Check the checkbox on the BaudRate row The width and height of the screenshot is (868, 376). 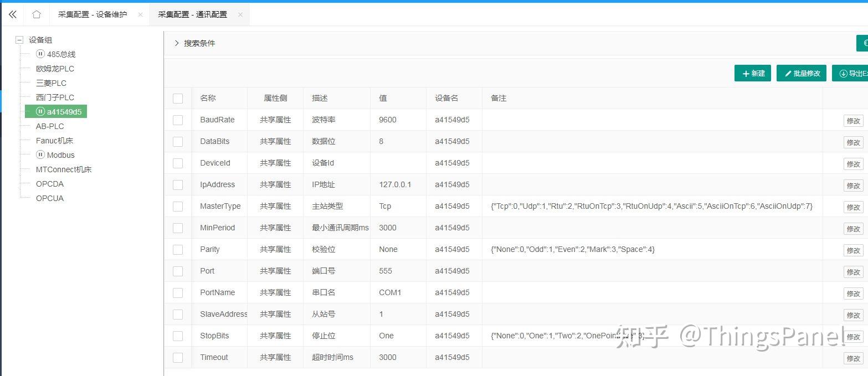pos(178,120)
